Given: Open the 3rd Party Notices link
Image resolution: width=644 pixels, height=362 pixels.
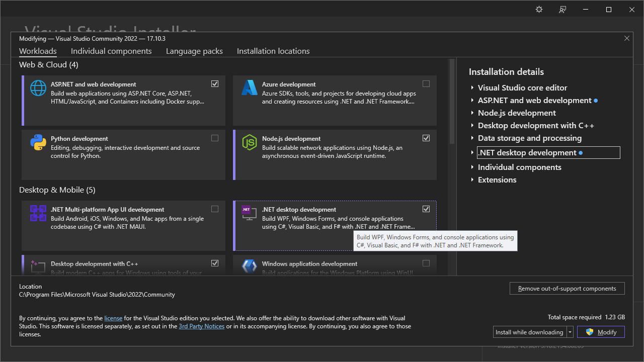Looking at the screenshot, I should coord(201,326).
